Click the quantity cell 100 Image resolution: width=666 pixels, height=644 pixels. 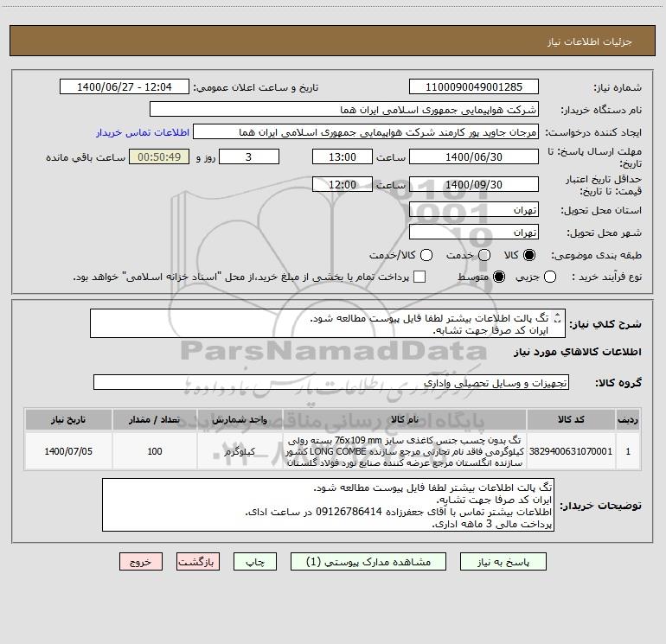[155, 451]
